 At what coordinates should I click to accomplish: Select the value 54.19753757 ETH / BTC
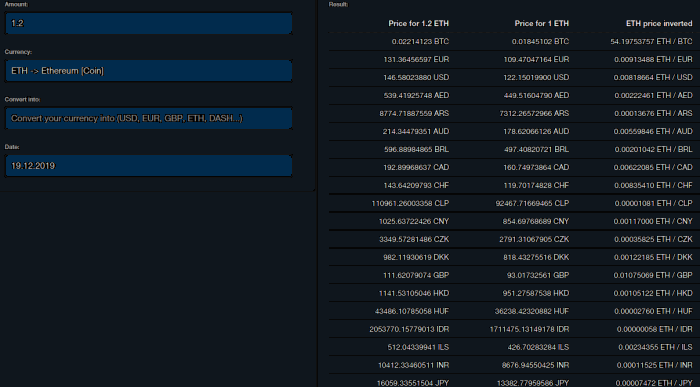point(651,42)
